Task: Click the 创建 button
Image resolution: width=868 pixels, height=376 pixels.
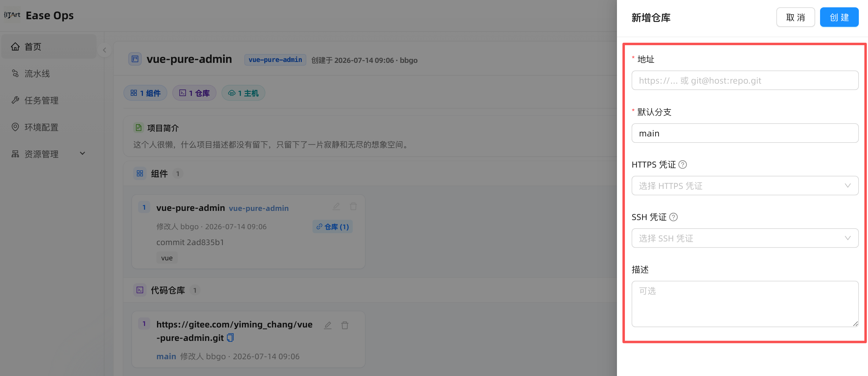Action: pyautogui.click(x=839, y=17)
